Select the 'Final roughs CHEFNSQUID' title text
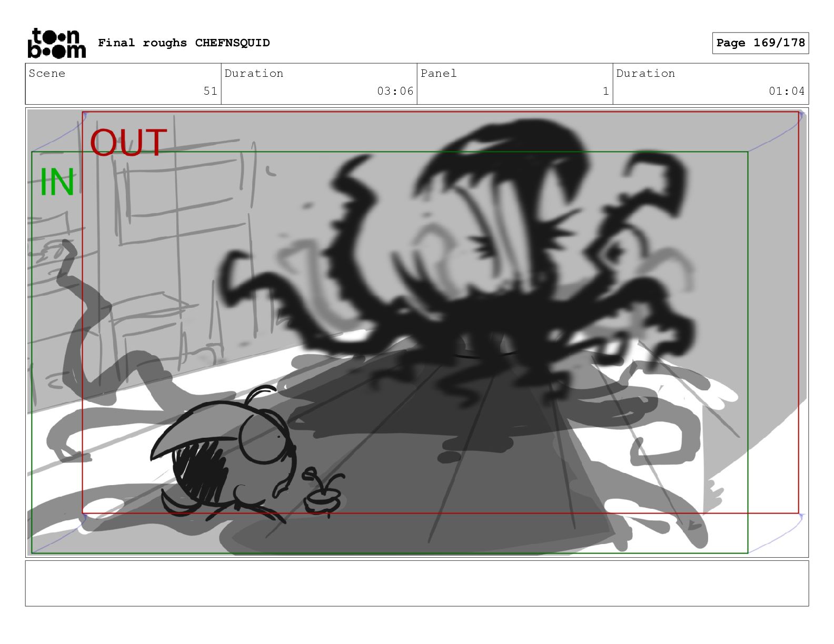 tap(184, 43)
